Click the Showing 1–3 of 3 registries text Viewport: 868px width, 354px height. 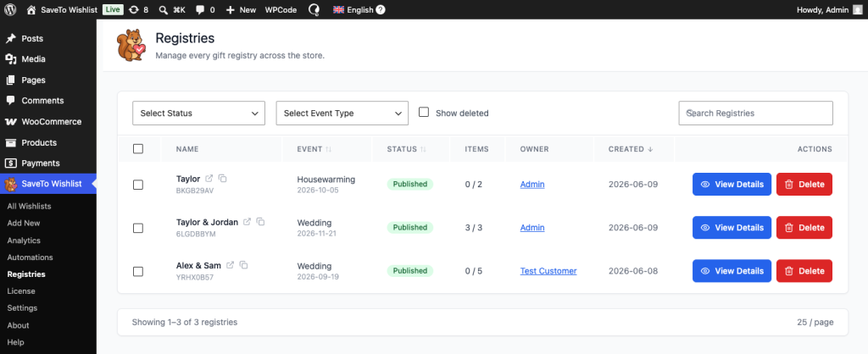(185, 322)
